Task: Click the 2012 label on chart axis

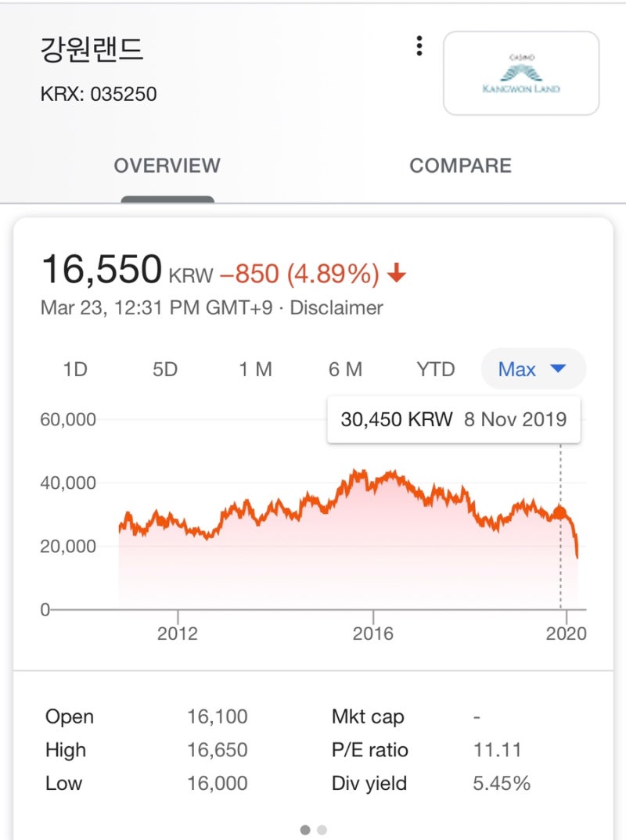Action: tap(178, 634)
